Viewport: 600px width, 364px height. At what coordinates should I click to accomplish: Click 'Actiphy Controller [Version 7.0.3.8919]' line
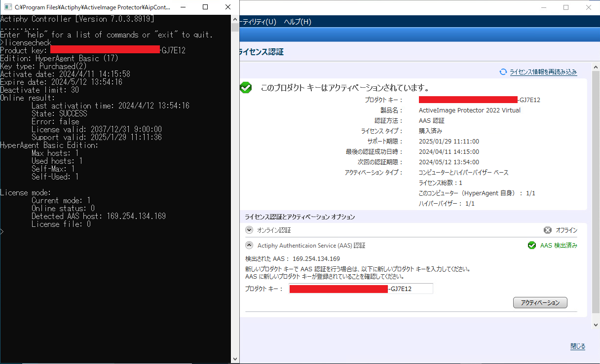point(77,19)
